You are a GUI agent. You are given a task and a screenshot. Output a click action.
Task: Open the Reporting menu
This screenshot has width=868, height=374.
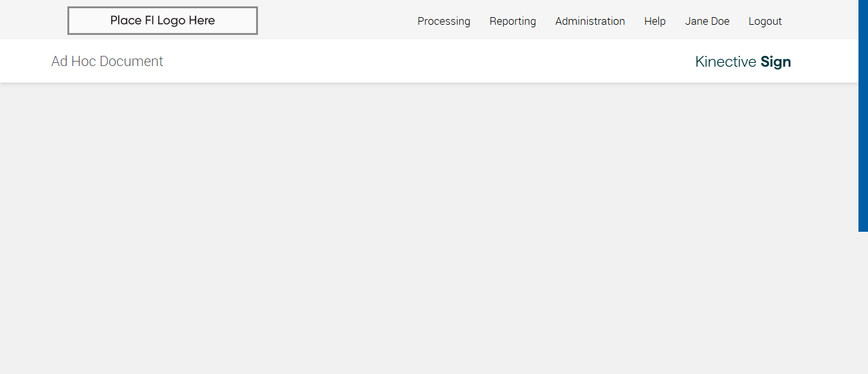pos(512,21)
